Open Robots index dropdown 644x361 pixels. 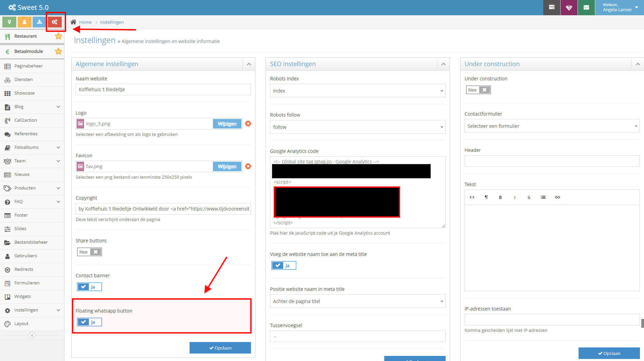357,91
